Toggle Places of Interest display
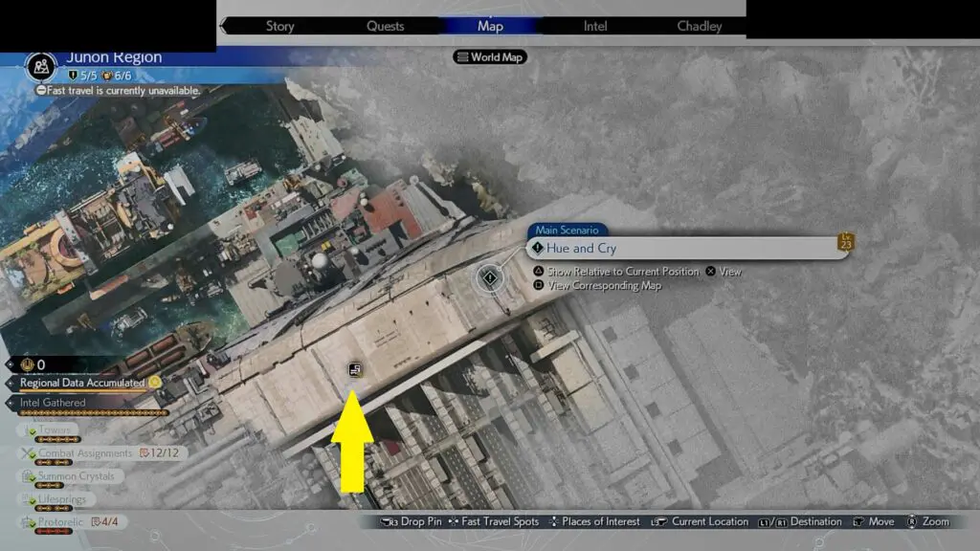Screen dimensions: 980x551 click(593, 522)
